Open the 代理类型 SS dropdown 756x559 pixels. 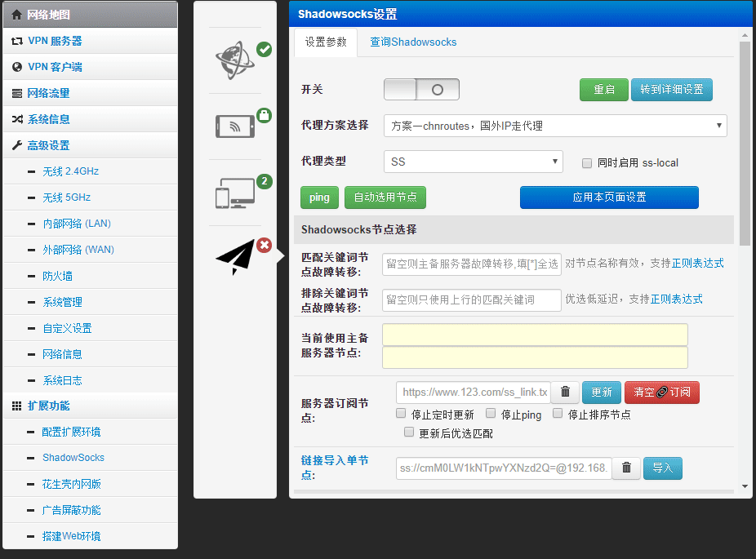tap(474, 162)
